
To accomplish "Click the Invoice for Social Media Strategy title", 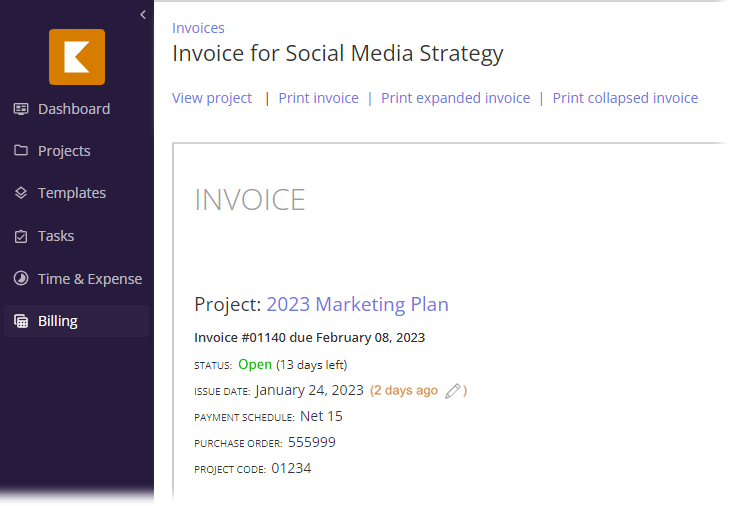I will click(338, 54).
